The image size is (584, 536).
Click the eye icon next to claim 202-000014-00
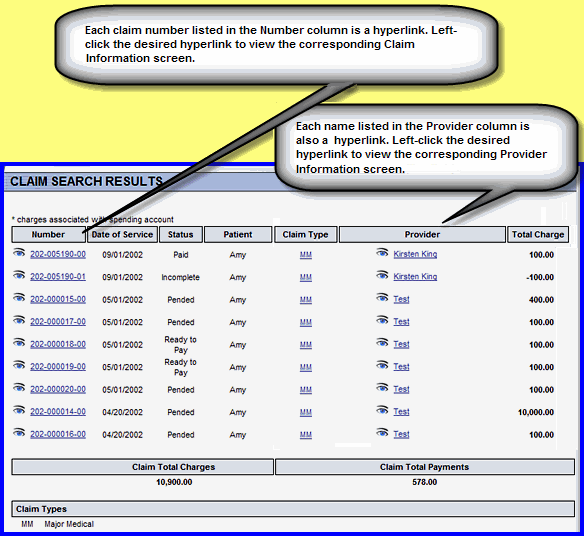pos(19,410)
